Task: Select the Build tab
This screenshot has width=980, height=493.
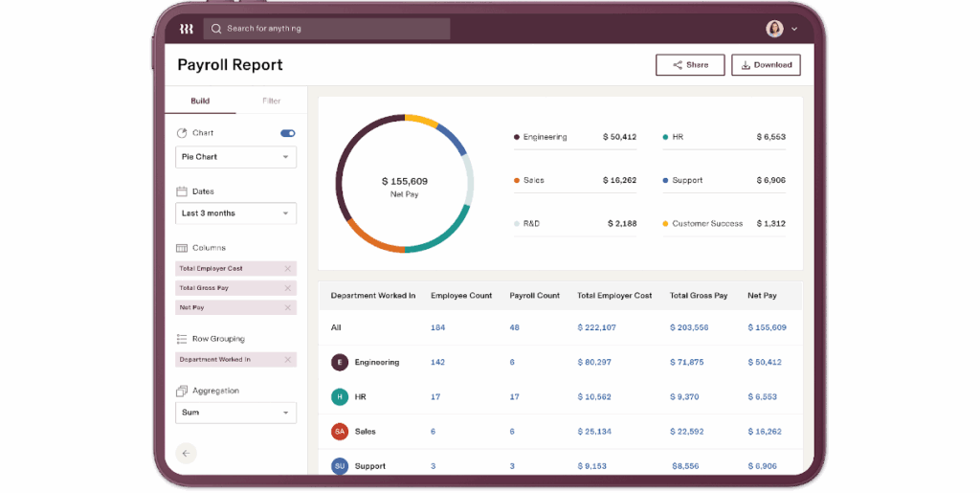Action: (200, 101)
